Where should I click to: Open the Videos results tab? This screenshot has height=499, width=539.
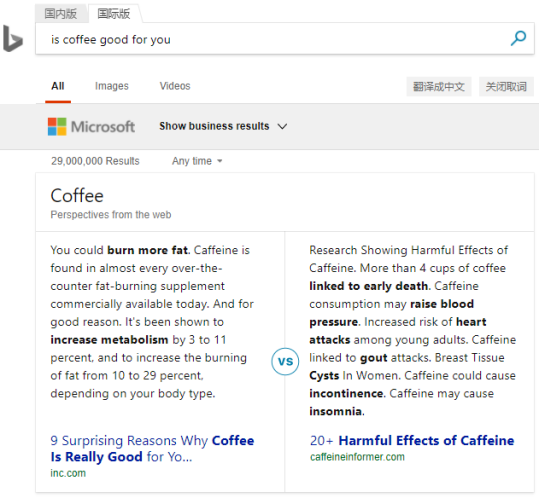(x=175, y=86)
